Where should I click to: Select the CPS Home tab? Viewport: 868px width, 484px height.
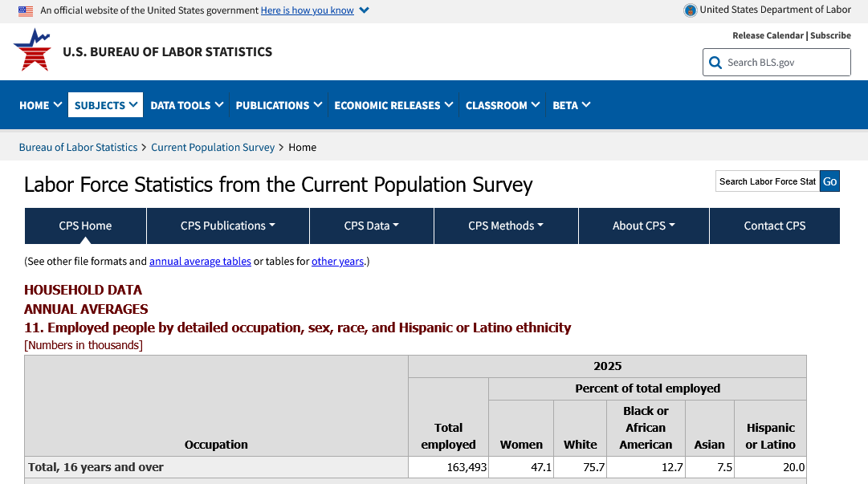(85, 226)
